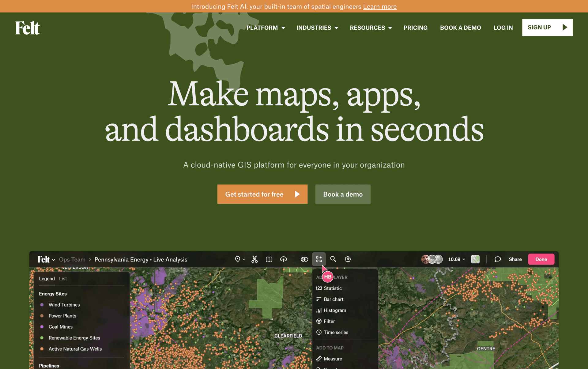Click the HB user cursor badge
The image size is (588, 369).
(328, 277)
